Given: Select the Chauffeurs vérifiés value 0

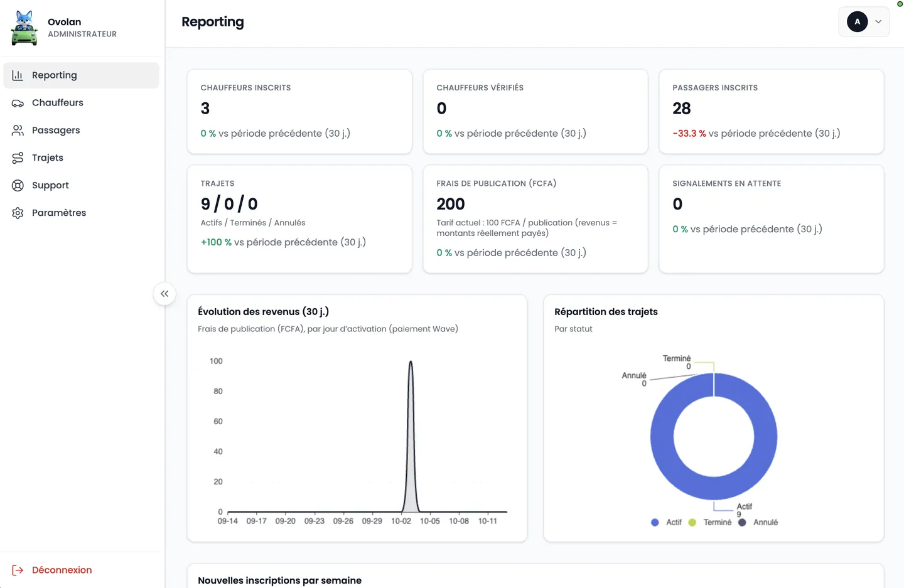Looking at the screenshot, I should [x=441, y=109].
